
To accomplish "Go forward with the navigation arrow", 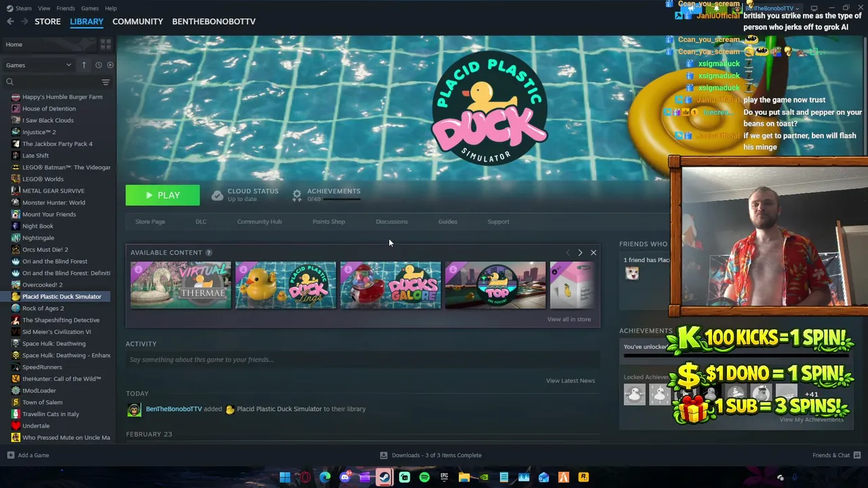I will 25,22.
